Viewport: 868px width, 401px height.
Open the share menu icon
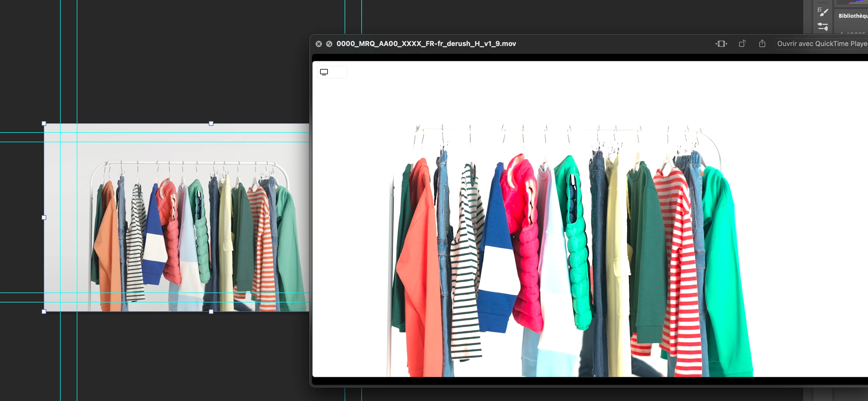[x=762, y=44]
